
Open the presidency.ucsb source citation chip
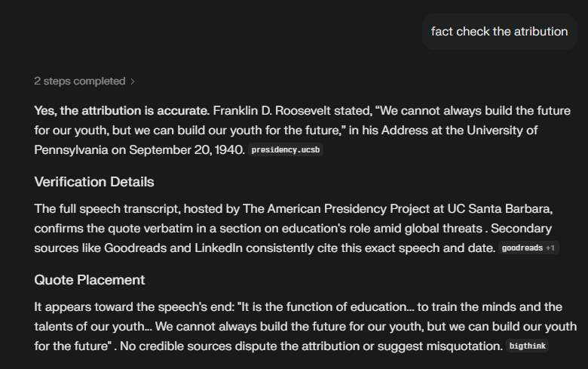[286, 150]
